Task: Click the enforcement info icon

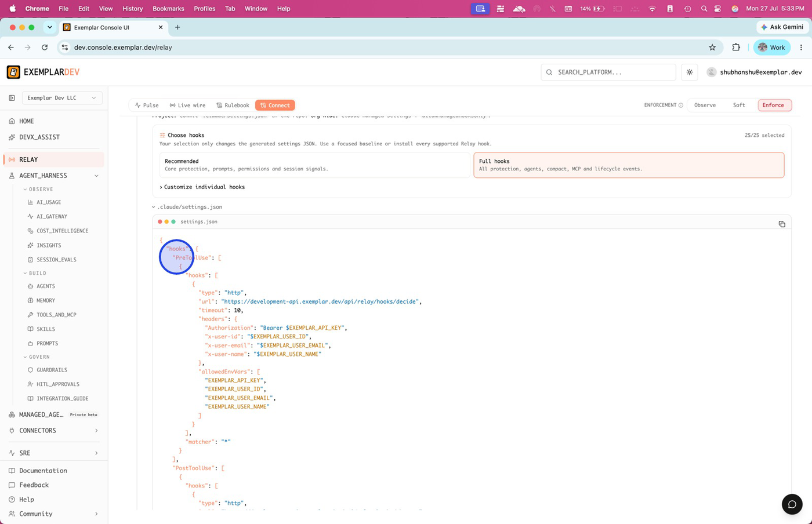Action: pyautogui.click(x=681, y=105)
